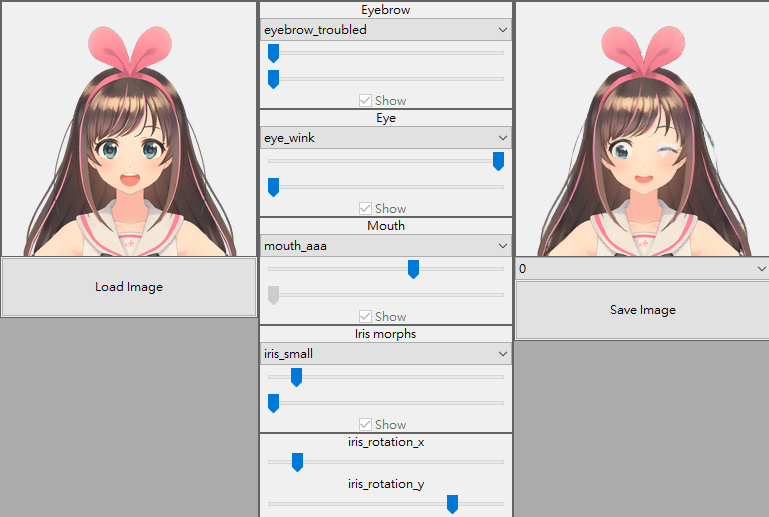
Task: Click the second Eyebrow slider handle
Action: (x=274, y=79)
